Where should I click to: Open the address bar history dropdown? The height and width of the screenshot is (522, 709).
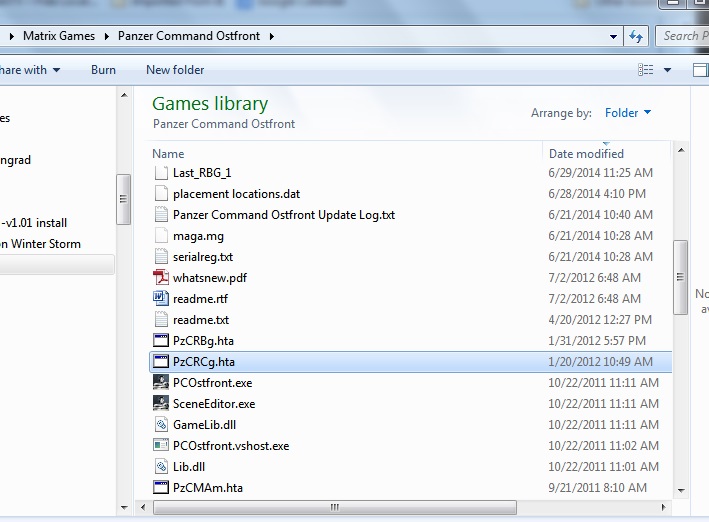click(613, 36)
